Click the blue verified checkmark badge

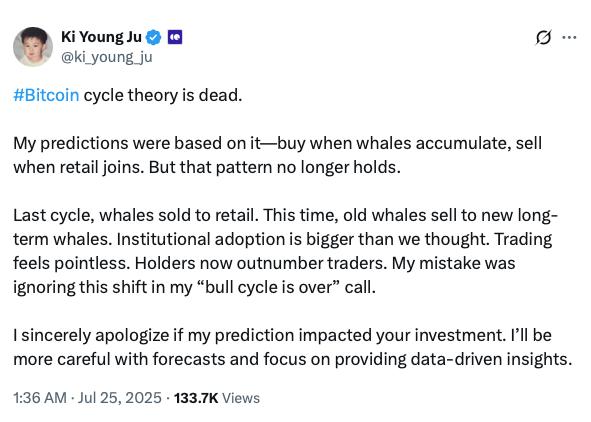pos(153,37)
